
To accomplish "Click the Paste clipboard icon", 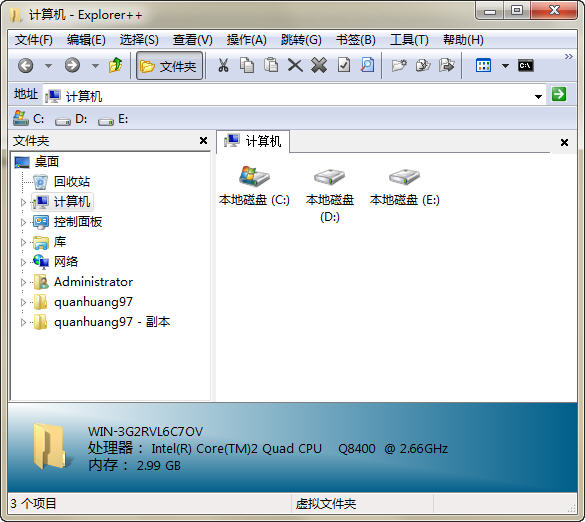I will (271, 66).
